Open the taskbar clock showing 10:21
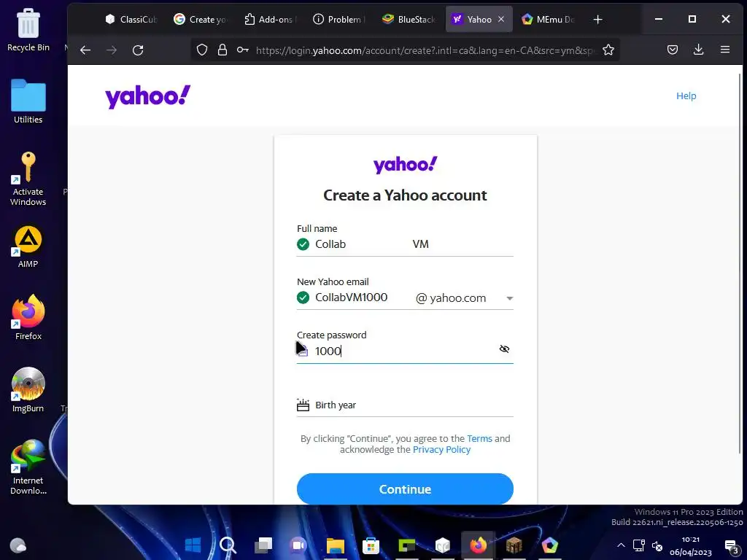The height and width of the screenshot is (560, 747). tap(691, 545)
